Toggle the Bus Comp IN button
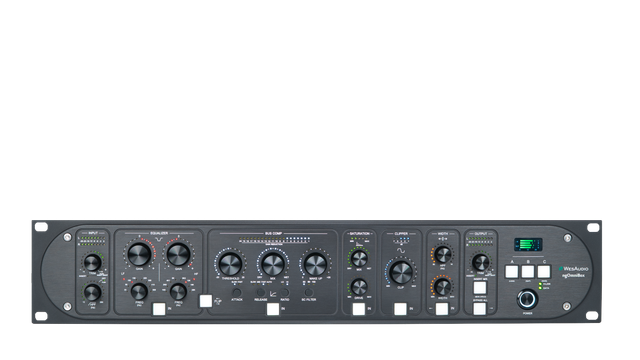The image size is (640, 360). tap(273, 309)
